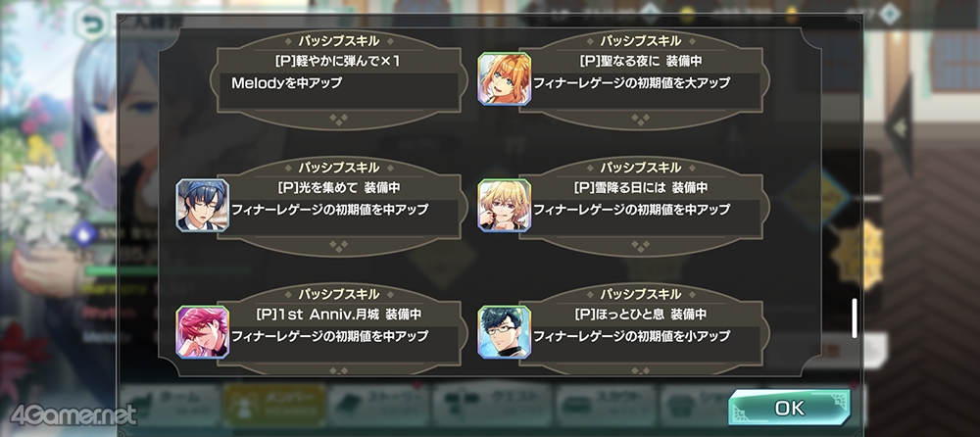The height and width of the screenshot is (437, 980).
Task: Open the メンバー tab in bottom menu
Action: pyautogui.click(x=275, y=405)
